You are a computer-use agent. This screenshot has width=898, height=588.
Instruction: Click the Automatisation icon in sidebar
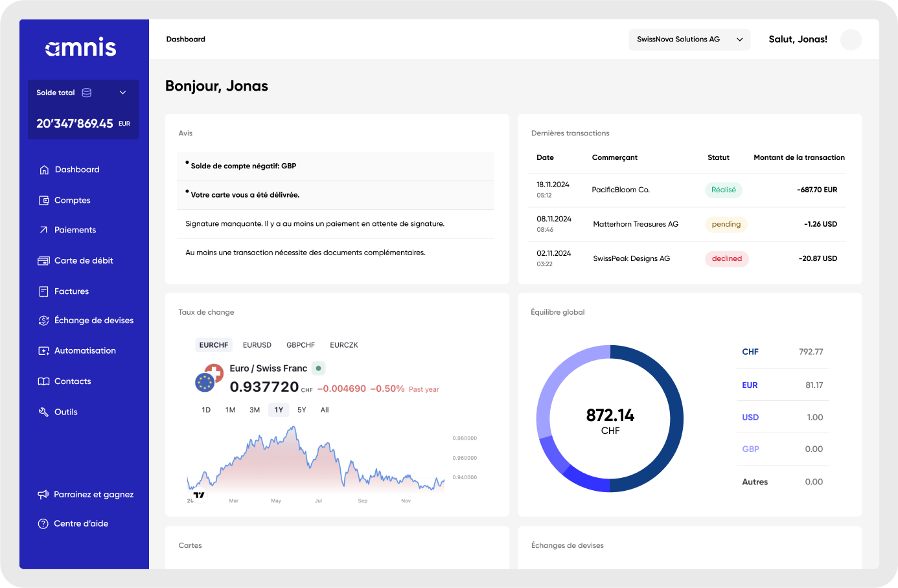44,351
